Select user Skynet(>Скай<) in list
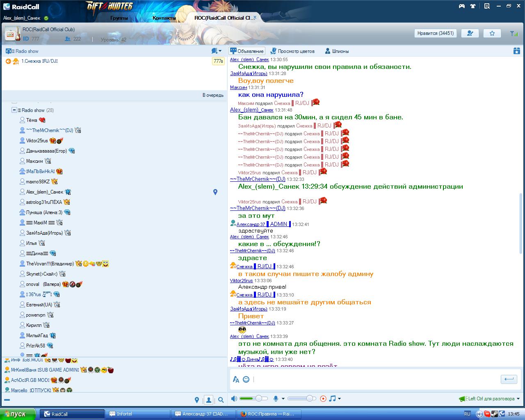 click(42, 274)
